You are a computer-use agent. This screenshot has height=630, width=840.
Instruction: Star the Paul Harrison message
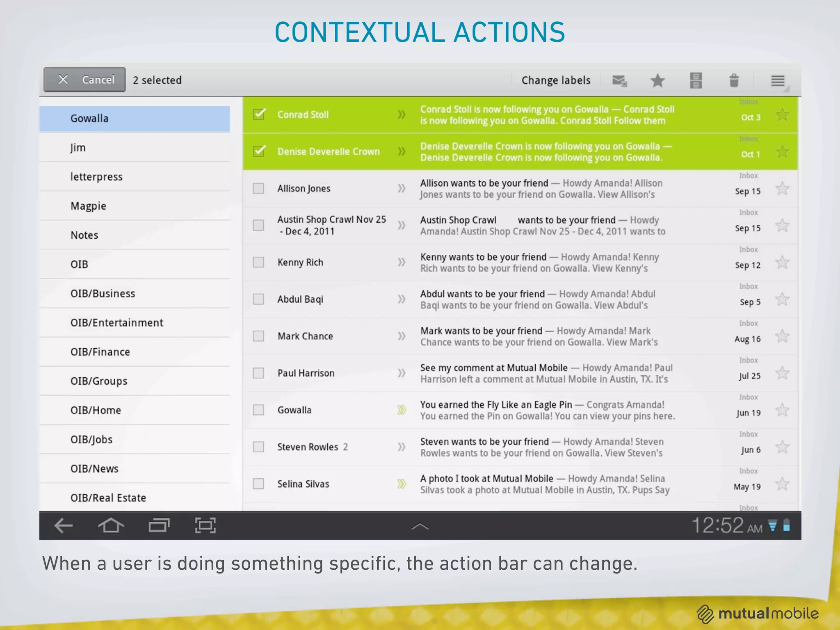pyautogui.click(x=783, y=373)
